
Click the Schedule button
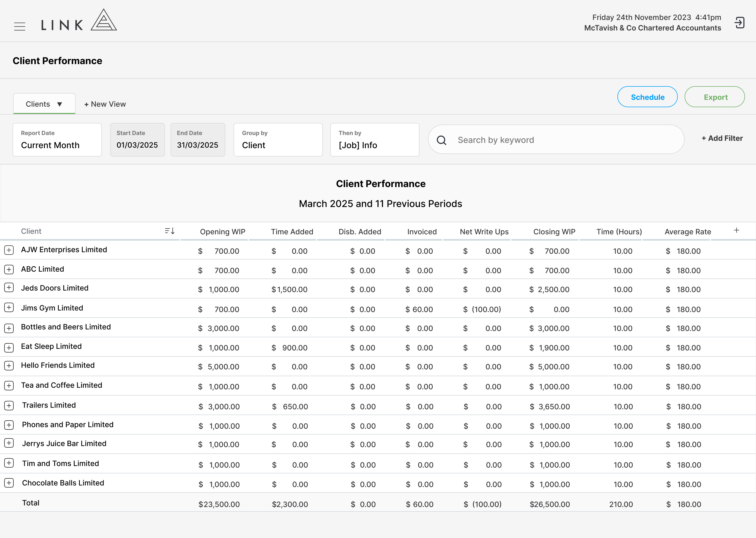pos(647,97)
